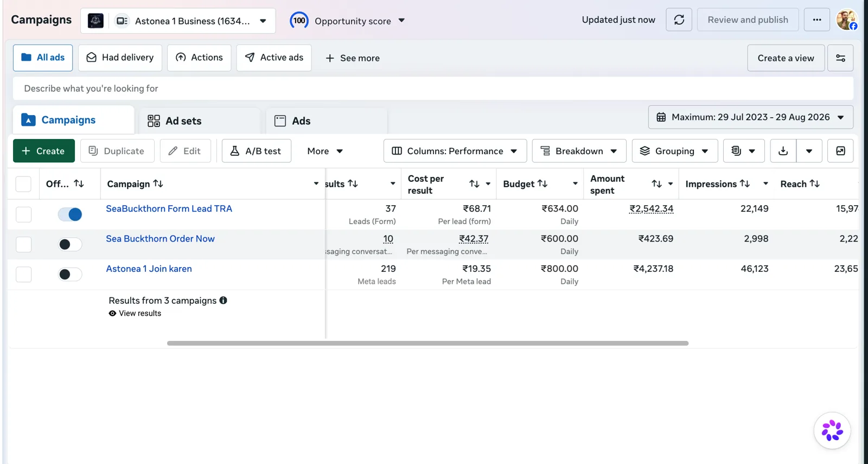This screenshot has width=868, height=464.
Task: Expand the More actions dropdown
Action: coord(324,151)
